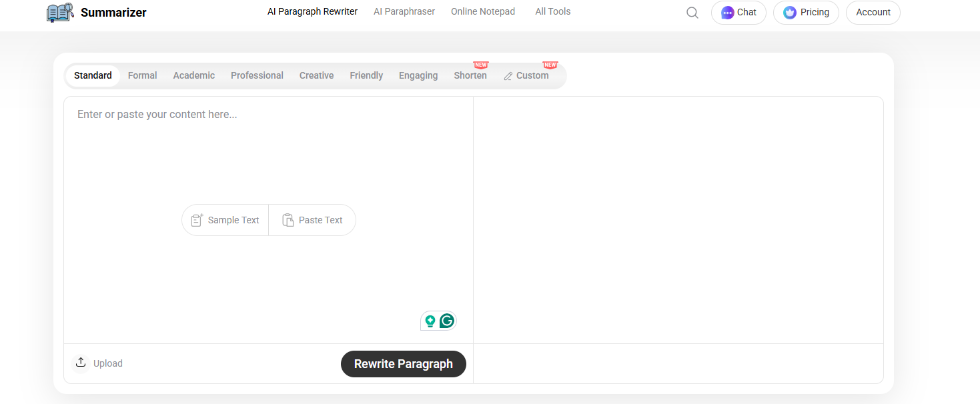980x404 pixels.
Task: Click the green lightbulb suggestion icon
Action: pos(430,321)
